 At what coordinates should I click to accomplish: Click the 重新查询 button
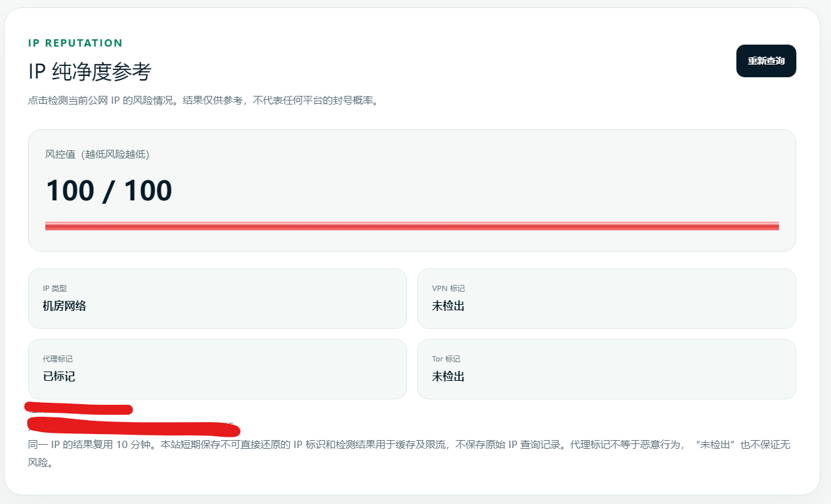766,61
